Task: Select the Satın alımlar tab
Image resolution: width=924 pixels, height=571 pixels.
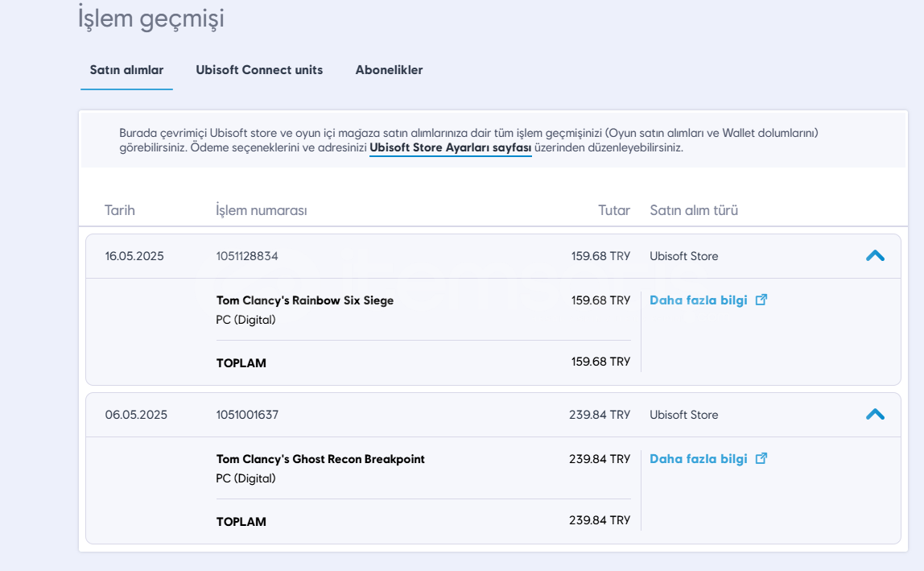Action: [126, 70]
